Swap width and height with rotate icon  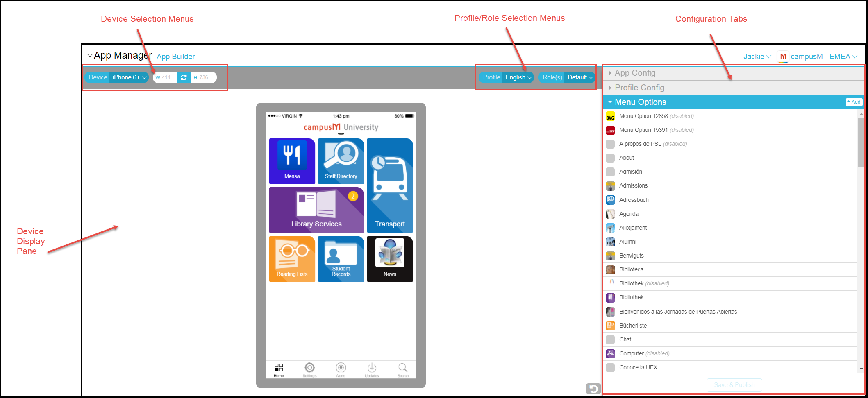[x=184, y=77]
